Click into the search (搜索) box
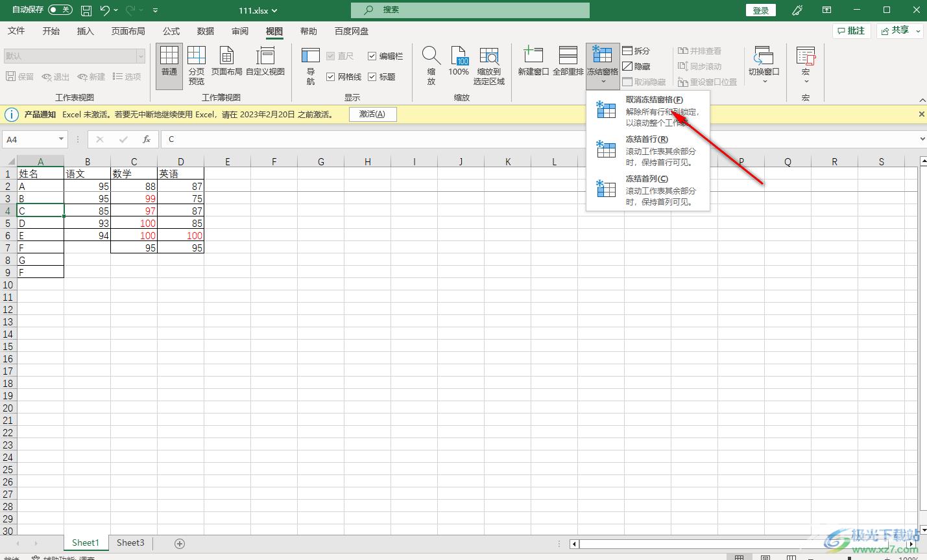 470,10
